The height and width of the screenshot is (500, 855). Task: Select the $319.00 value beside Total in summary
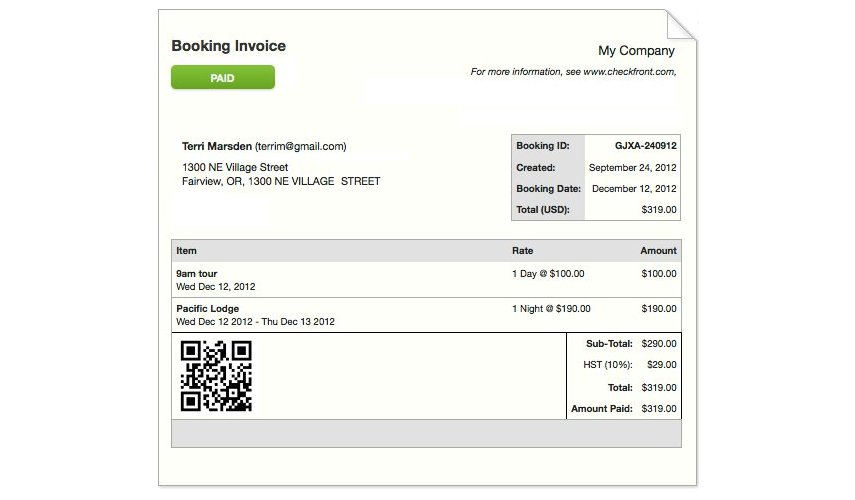659,388
